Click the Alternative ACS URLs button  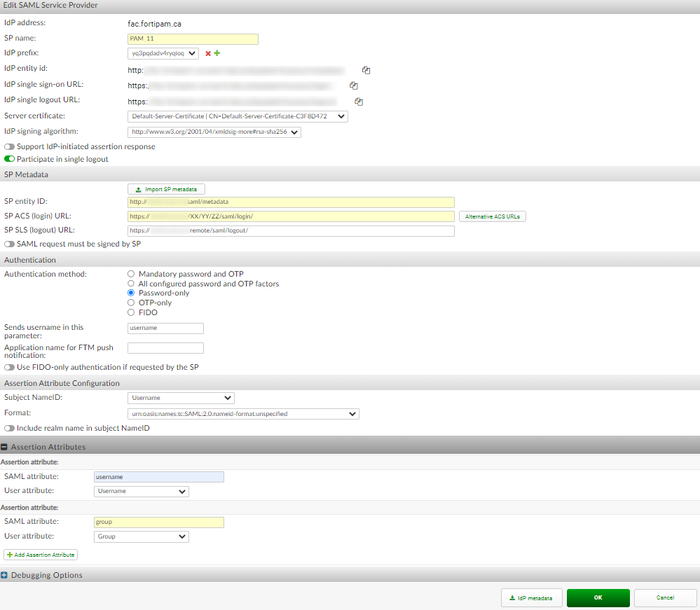pos(493,216)
